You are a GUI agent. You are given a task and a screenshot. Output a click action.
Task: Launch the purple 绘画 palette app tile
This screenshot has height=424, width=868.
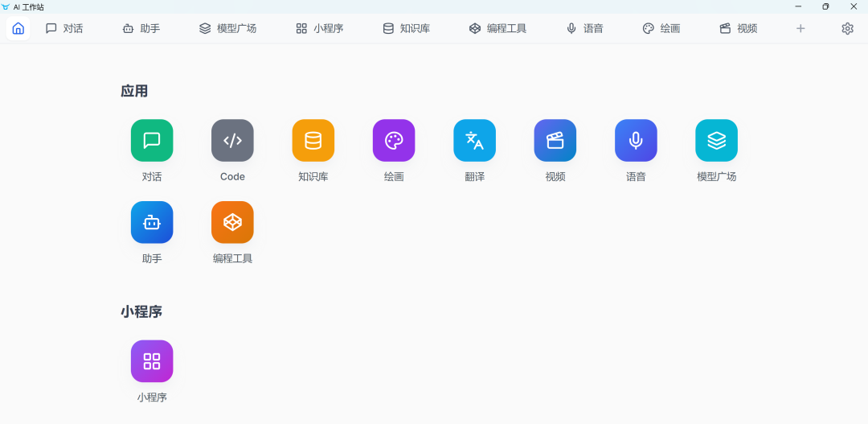tap(394, 140)
